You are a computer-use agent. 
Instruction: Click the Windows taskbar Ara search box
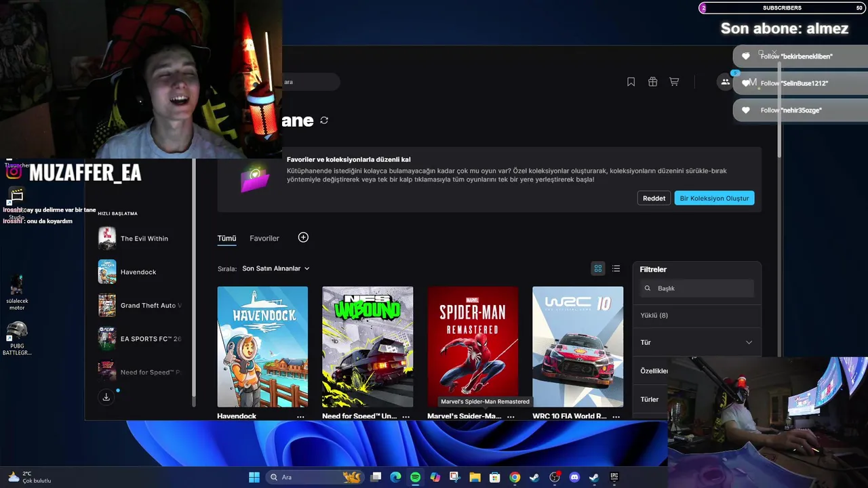(x=315, y=477)
